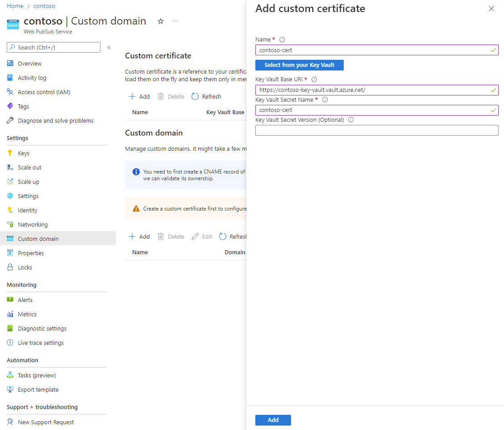Collapse the sidebar with the double-chevron icon
504x430 pixels.
coord(109,47)
